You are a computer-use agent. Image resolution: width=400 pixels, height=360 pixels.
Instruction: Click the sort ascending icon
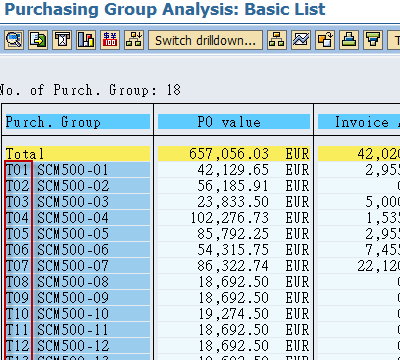pos(349,40)
